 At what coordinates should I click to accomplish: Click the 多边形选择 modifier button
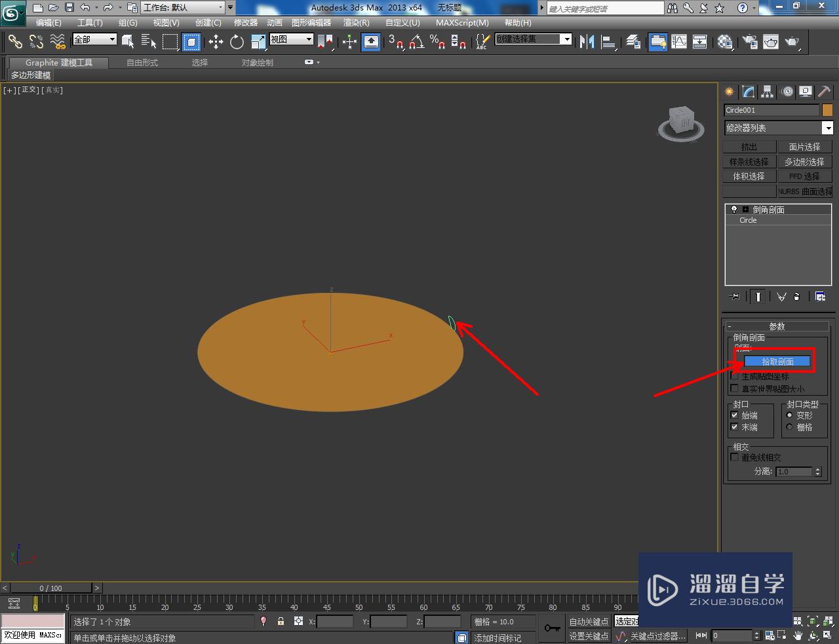click(x=804, y=161)
